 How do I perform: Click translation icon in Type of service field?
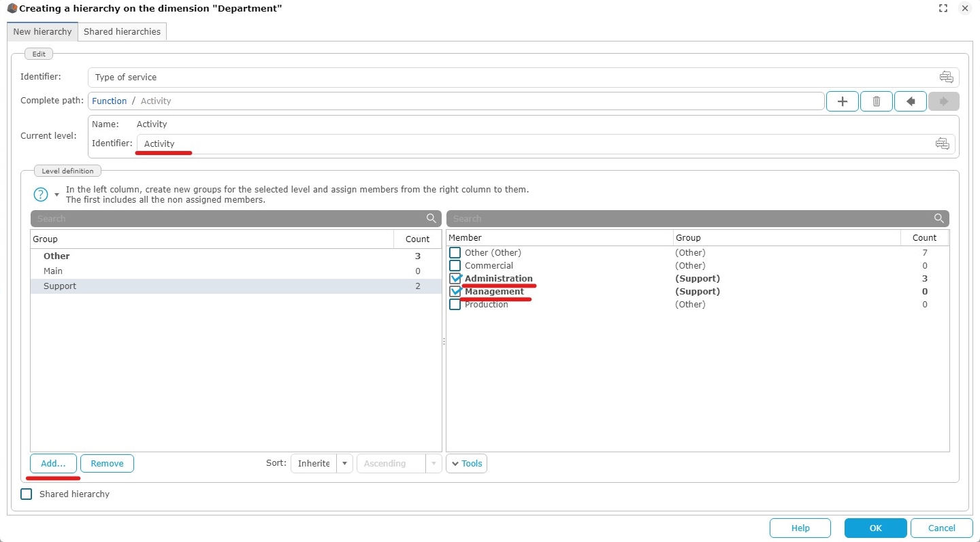(x=946, y=77)
